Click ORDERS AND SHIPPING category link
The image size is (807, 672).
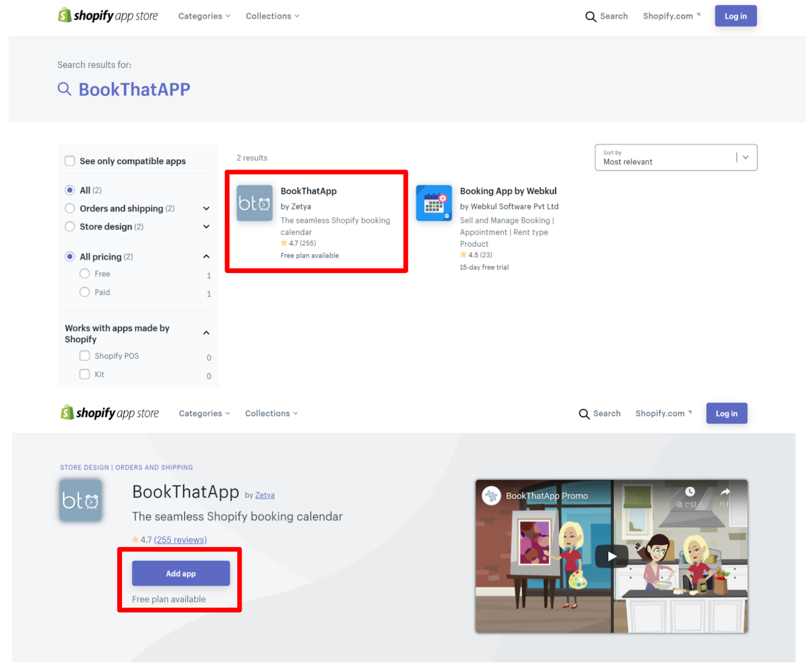(154, 467)
